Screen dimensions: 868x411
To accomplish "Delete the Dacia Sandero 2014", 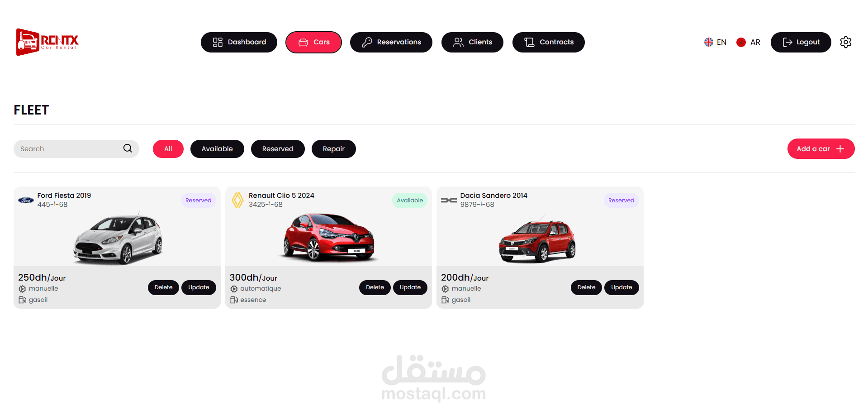I will click(x=586, y=287).
